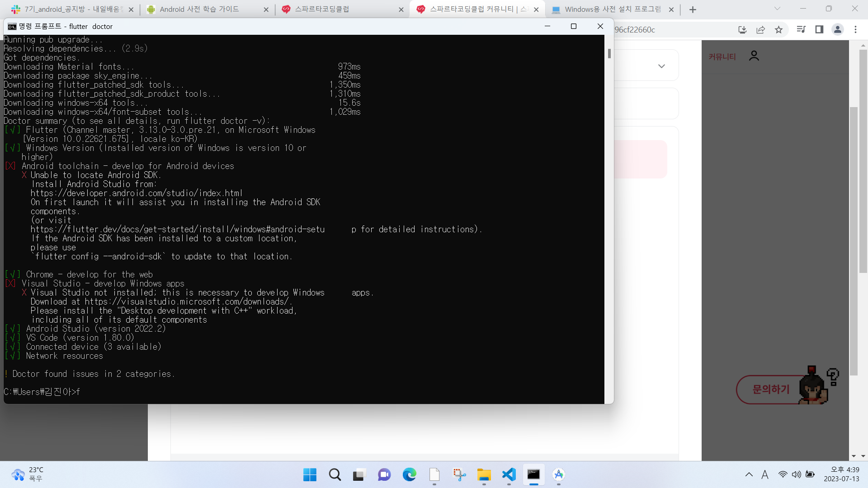Open the user account icon on the webpage

(754, 56)
